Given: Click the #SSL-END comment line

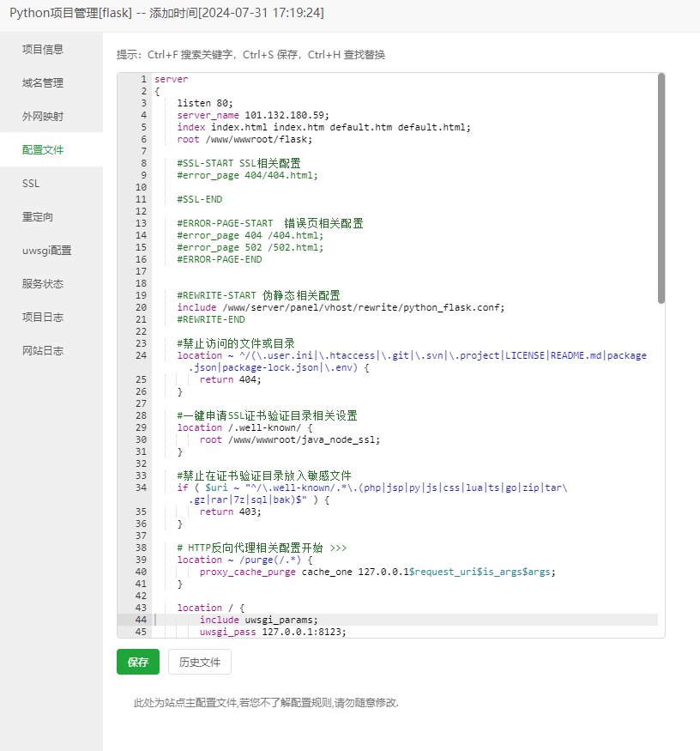Looking at the screenshot, I should [x=200, y=199].
